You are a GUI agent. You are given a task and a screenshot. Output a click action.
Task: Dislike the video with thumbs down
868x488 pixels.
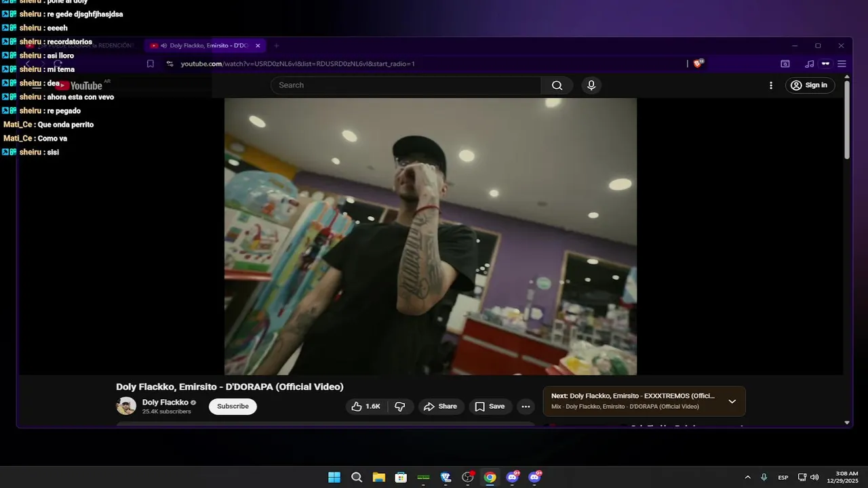click(400, 407)
